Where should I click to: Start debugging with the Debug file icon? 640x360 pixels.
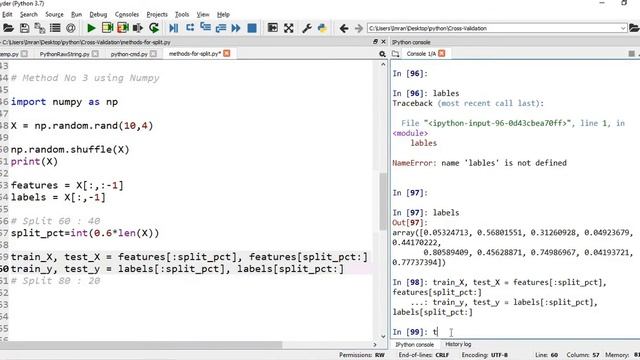(173, 28)
